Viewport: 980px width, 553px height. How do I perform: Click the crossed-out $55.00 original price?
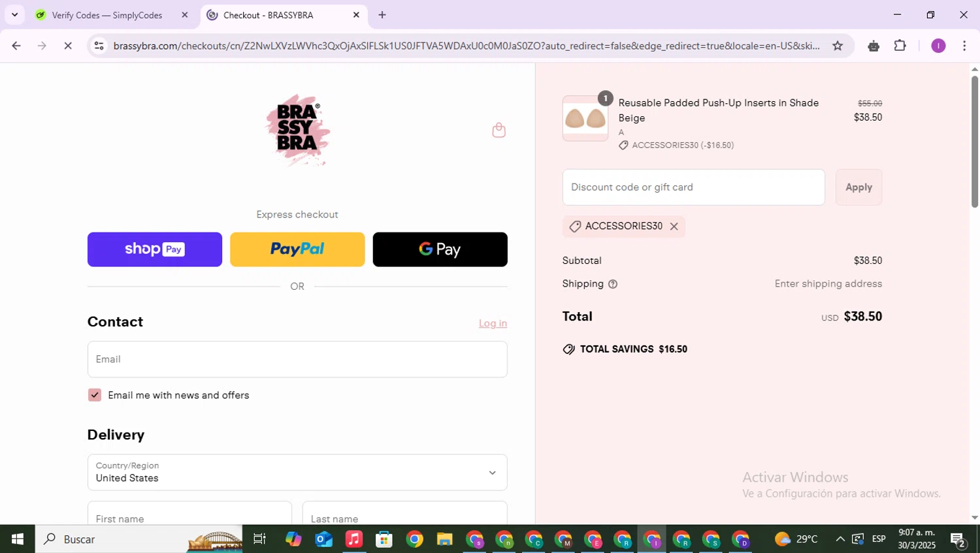[x=870, y=103]
